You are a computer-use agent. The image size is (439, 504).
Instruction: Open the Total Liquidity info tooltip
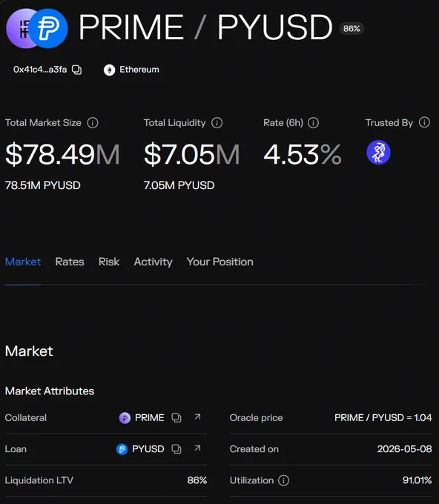point(217,122)
